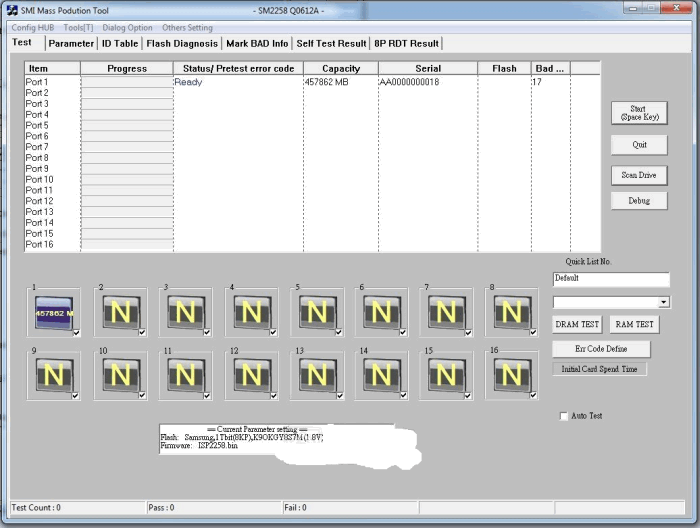Click the port 1 drive icon showing 457862 M
The image size is (700, 528).
coord(52,313)
